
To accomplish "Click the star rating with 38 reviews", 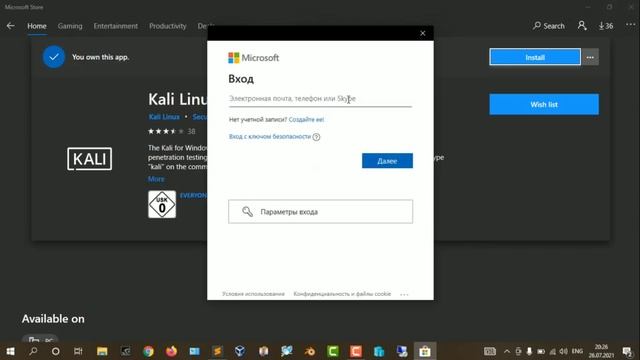I will point(171,131).
